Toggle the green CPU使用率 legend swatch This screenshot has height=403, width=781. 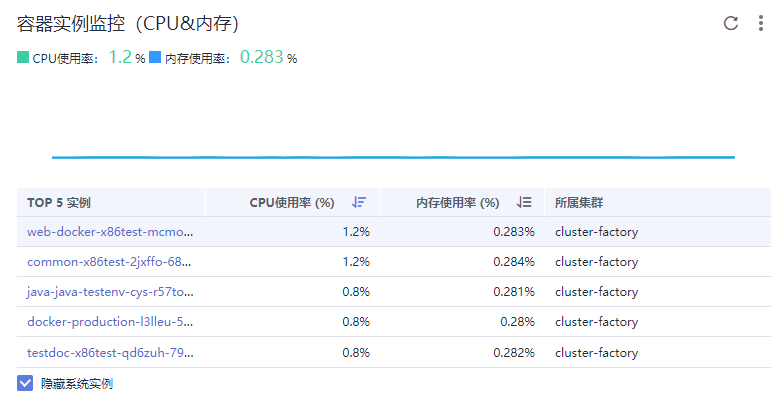click(23, 58)
